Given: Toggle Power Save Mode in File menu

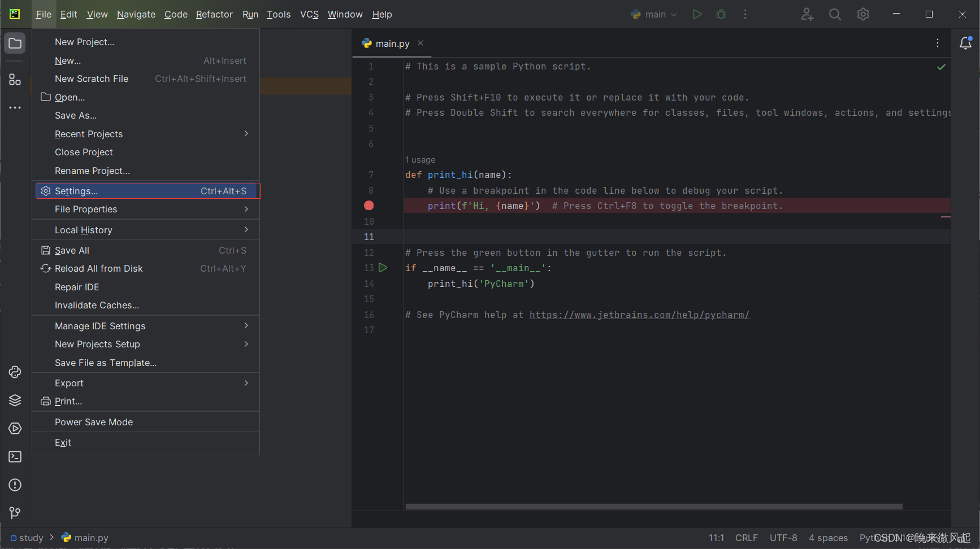Looking at the screenshot, I should tap(146, 422).
